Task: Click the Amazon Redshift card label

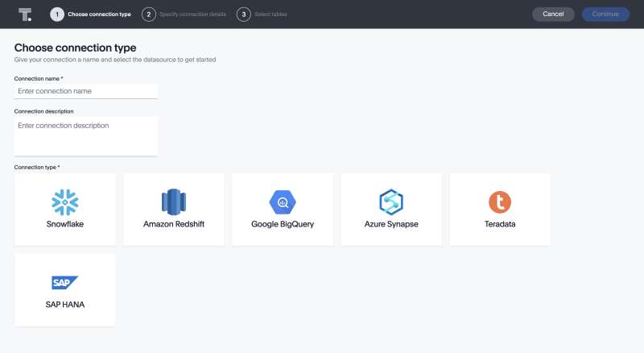Action: [x=174, y=224]
